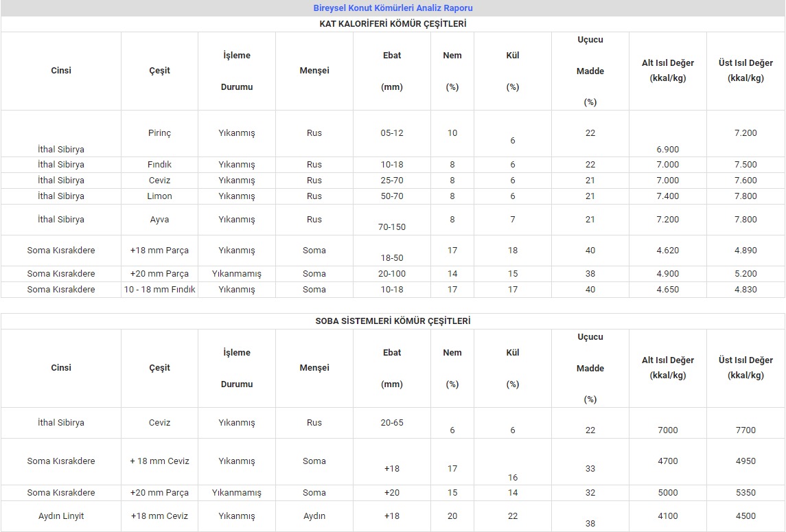Click the Limon coal type cell

tap(159, 196)
